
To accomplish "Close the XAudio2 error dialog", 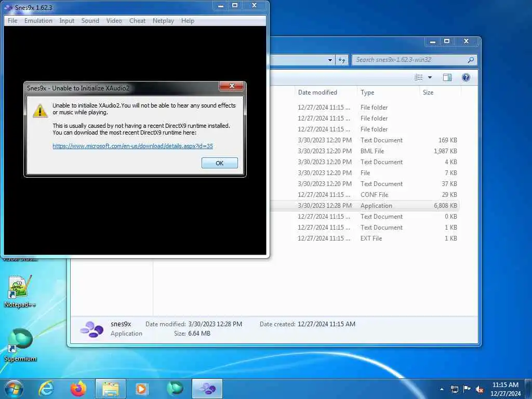I will 232,86.
